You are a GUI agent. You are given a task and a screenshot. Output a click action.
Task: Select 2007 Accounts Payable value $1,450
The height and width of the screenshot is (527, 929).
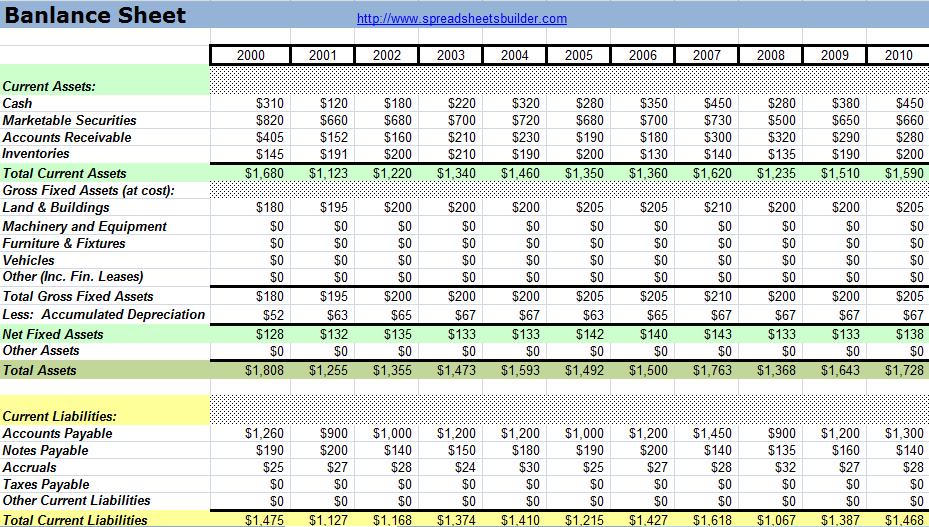(712, 435)
